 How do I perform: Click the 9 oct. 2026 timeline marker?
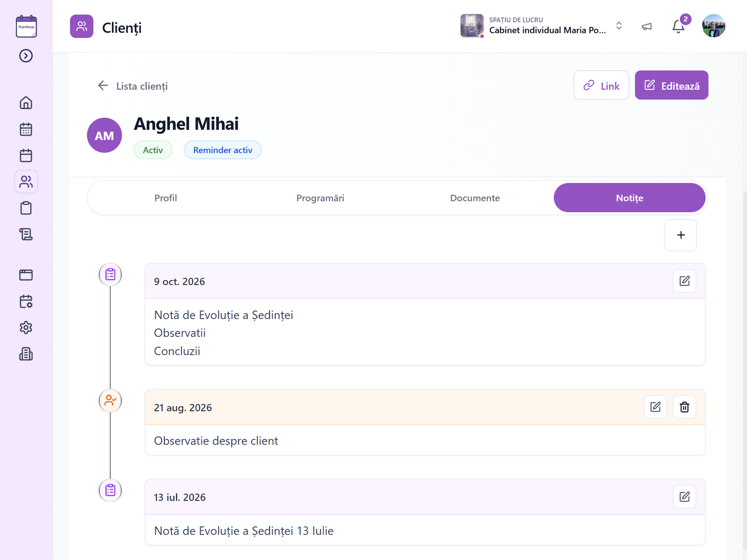pyautogui.click(x=110, y=275)
